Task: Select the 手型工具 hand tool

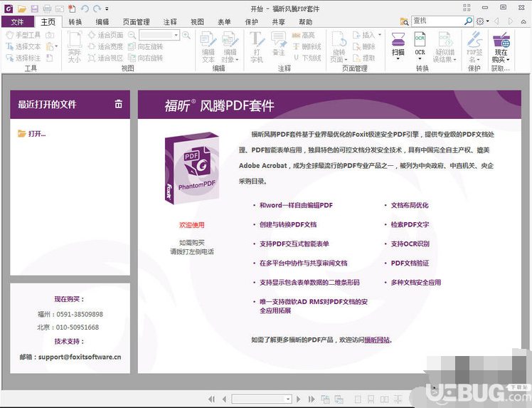Action: pos(23,35)
